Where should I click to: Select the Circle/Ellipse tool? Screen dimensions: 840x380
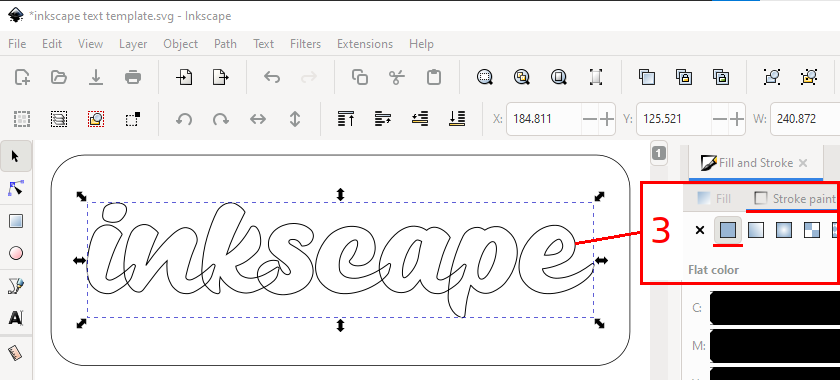point(16,253)
